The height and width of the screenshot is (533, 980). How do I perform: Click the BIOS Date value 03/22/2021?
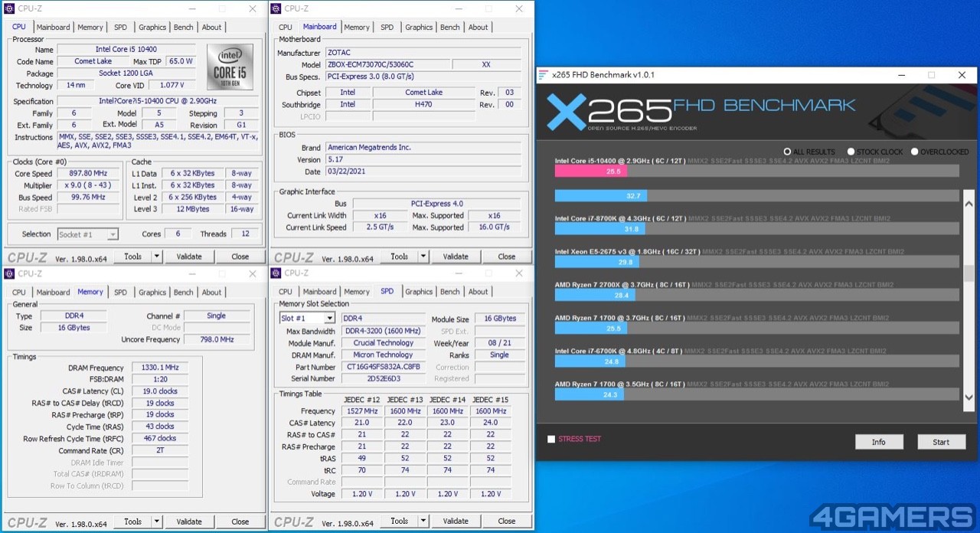tap(423, 172)
